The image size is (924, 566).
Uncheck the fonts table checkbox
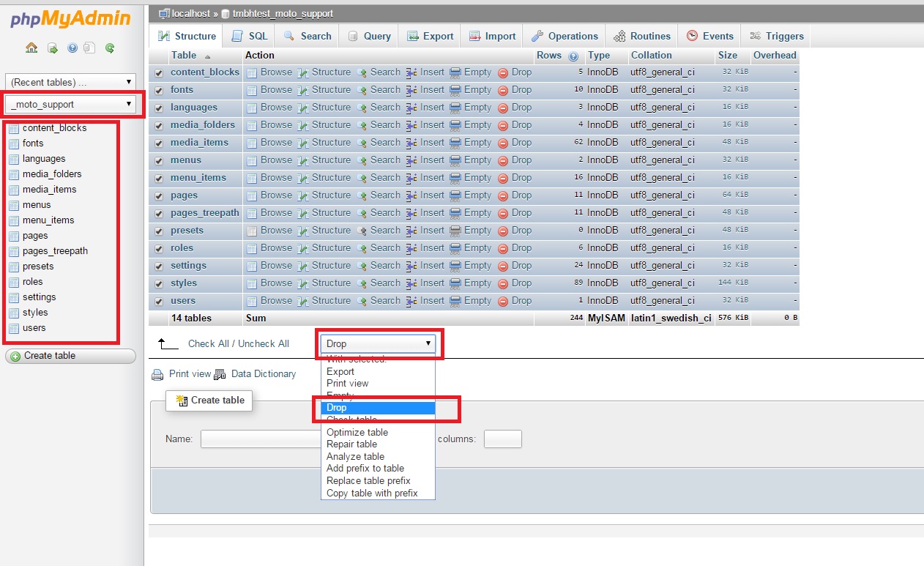[x=159, y=90]
